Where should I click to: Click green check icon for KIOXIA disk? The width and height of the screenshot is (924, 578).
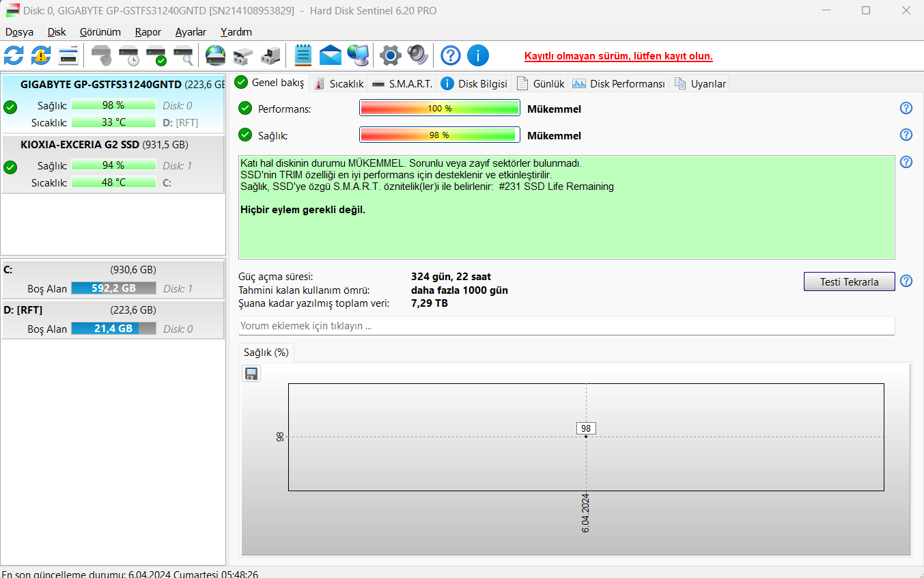10,167
